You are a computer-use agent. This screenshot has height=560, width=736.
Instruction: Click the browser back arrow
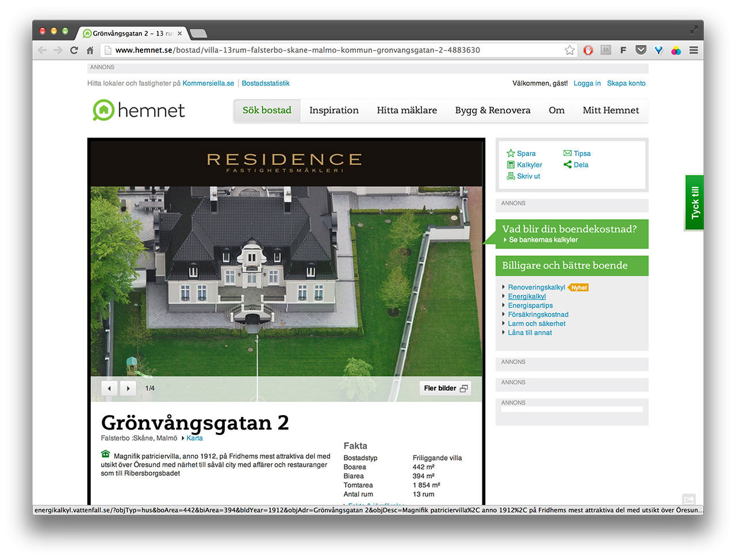[43, 50]
